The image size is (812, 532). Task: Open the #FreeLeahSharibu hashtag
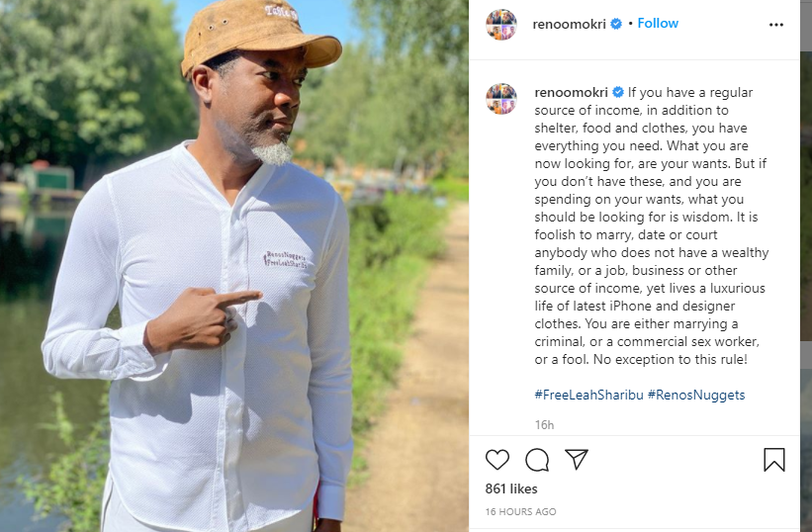588,395
